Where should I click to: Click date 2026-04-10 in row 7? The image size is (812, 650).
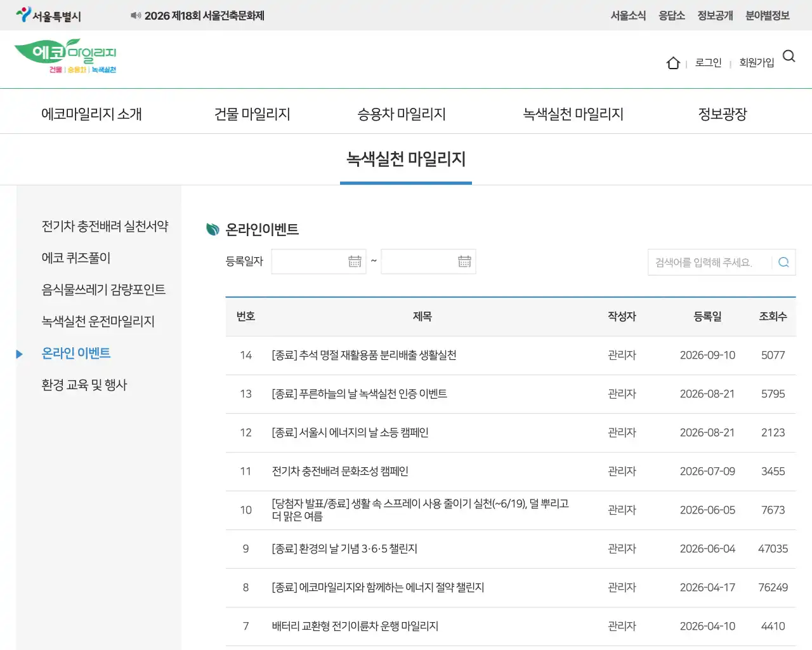pyautogui.click(x=707, y=626)
